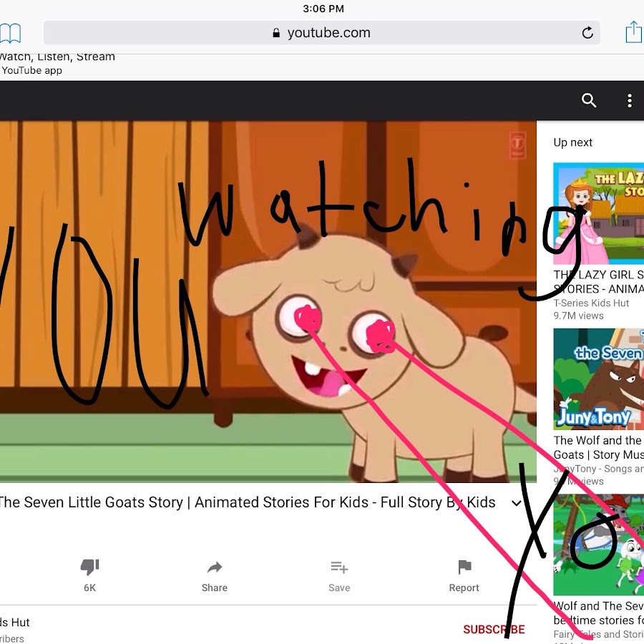Tap the '9.7M views' text
The width and height of the screenshot is (644, 644).
[x=578, y=316]
